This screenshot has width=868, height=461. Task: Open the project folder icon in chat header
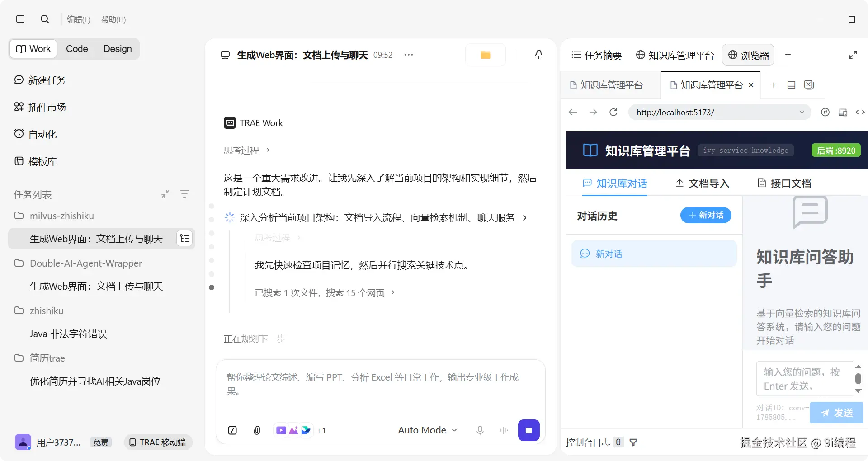(x=486, y=55)
